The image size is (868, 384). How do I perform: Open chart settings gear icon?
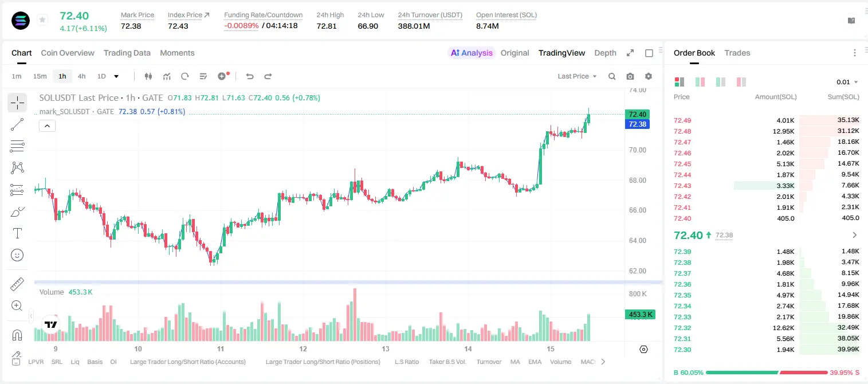[x=649, y=76]
